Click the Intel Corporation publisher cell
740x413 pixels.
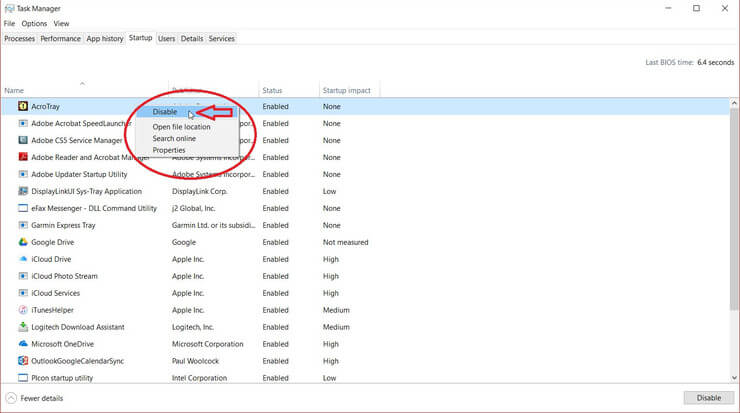199,378
